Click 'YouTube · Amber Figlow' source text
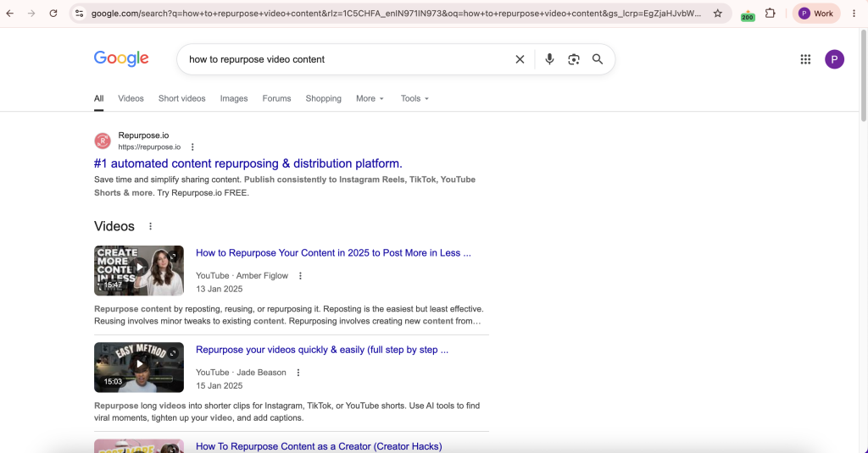 242,275
